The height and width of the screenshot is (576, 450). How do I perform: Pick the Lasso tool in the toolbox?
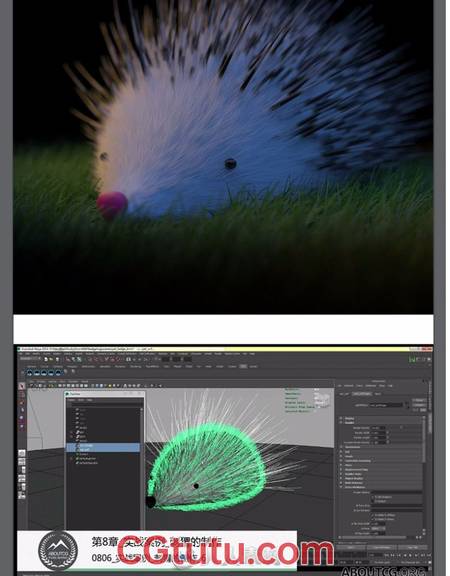(x=22, y=394)
